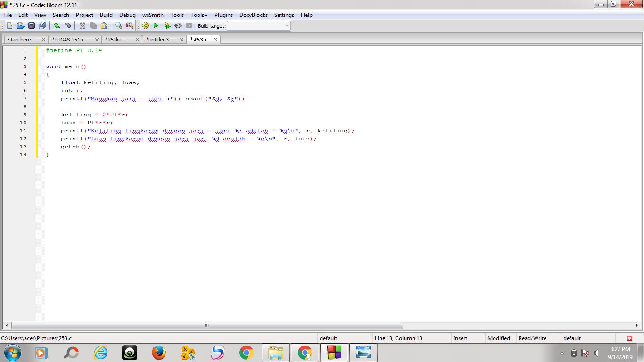Open the Settings menu
The image size is (644, 362).
point(284,15)
